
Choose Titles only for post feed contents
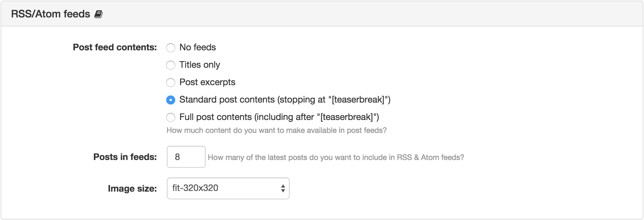[x=171, y=65]
